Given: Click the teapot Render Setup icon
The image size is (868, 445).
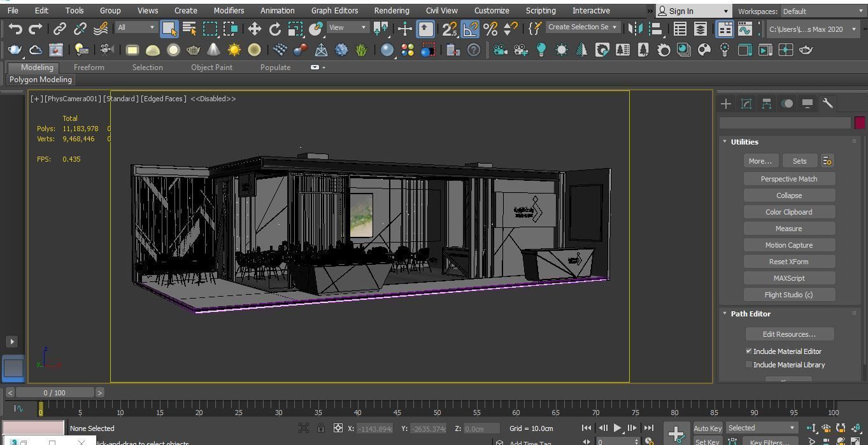Looking at the screenshot, I should (15, 50).
